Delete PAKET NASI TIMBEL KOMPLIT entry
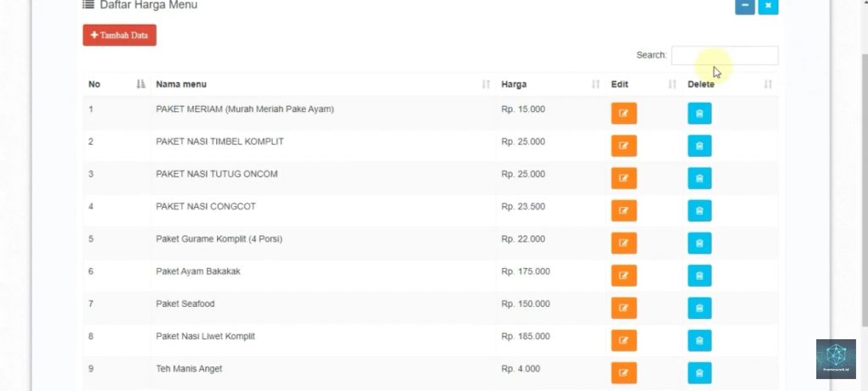The height and width of the screenshot is (391, 868). point(699,146)
